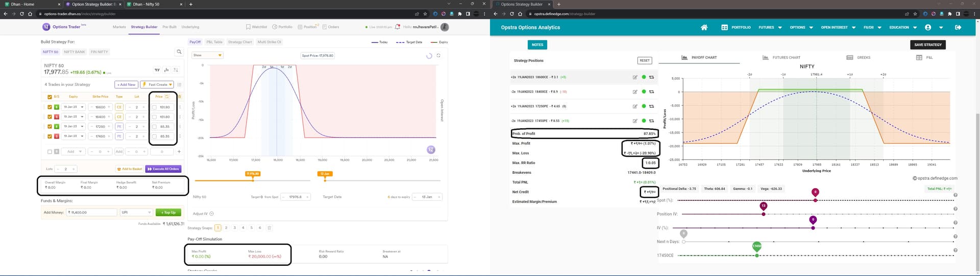Open three-dot menu on the 17250 PE row
Image resolution: width=980 pixels, height=276 pixels.
pos(180,126)
